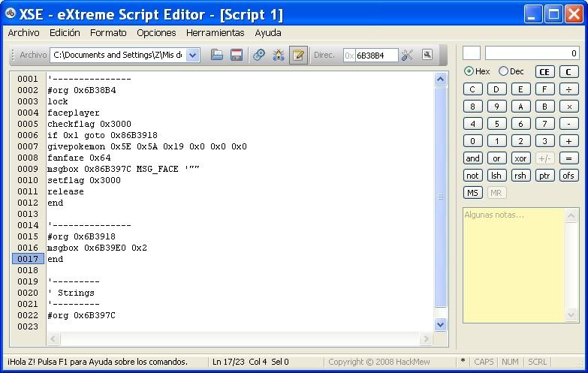The image size is (588, 373).
Task: Click the calculator 6 key
Action: click(520, 124)
